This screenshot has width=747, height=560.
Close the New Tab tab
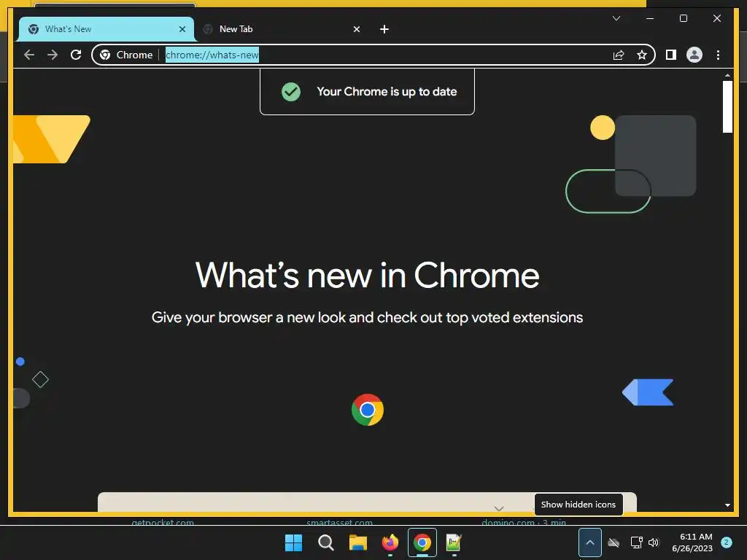(x=356, y=29)
